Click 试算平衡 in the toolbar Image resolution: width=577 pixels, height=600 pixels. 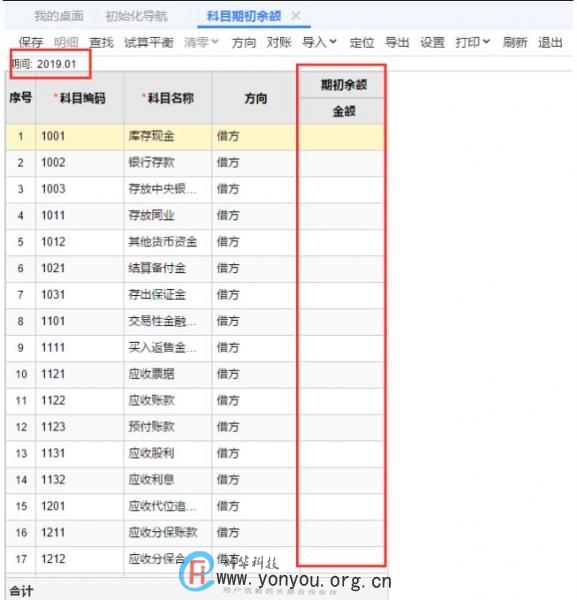[x=149, y=42]
